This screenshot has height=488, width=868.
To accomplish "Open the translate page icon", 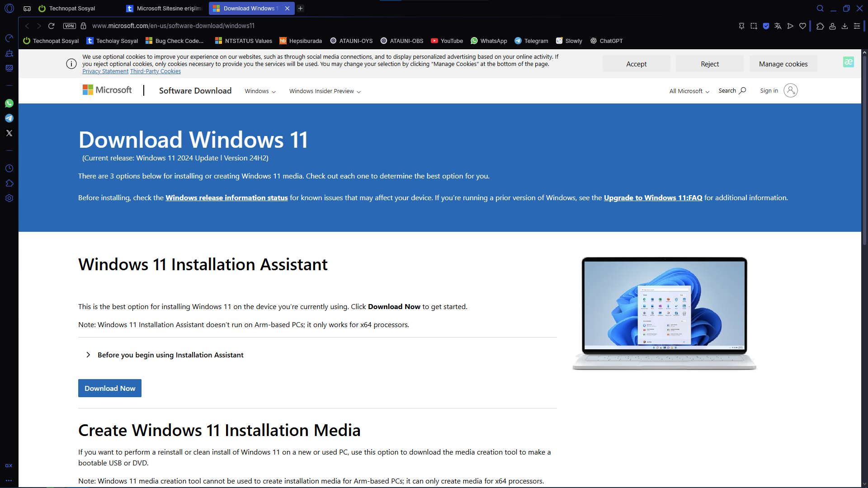I will point(778,26).
